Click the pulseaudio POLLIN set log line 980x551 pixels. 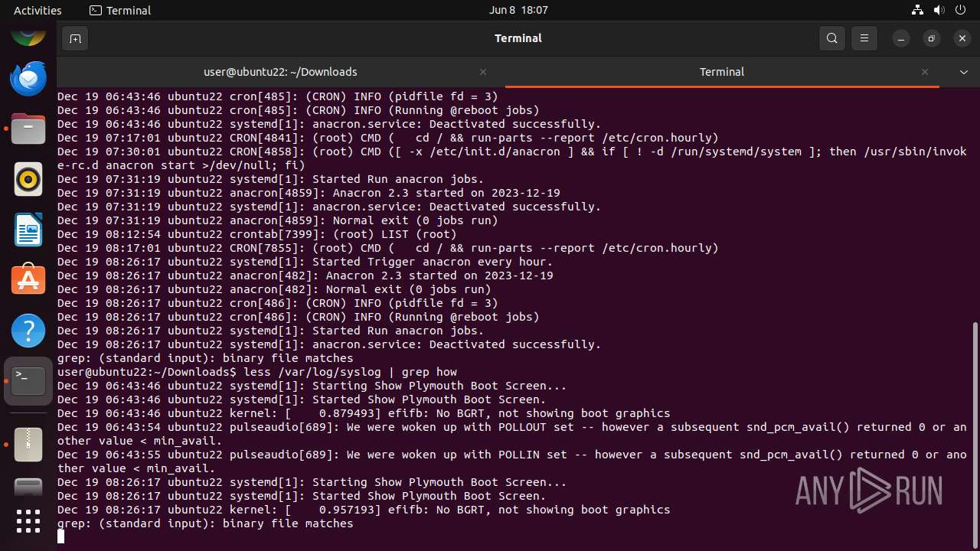coord(512,461)
